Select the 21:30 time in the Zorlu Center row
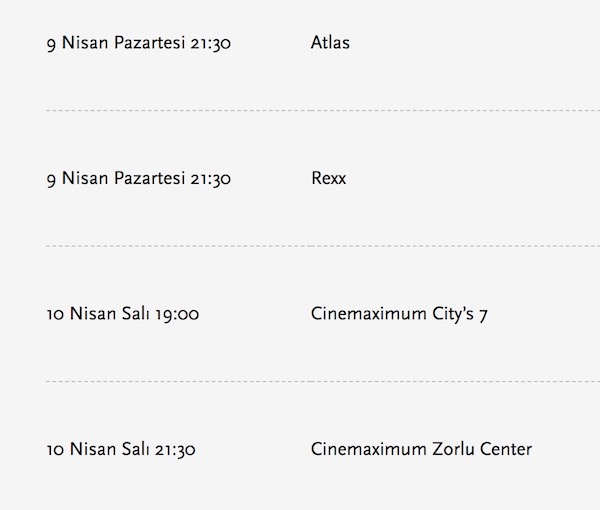Screen dimensions: 600x510 click(176, 449)
